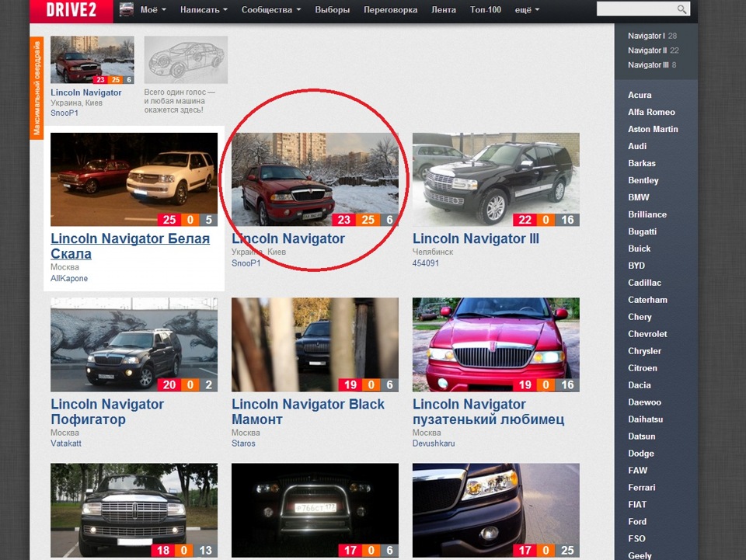Open Staros user profile
Image resolution: width=746 pixels, height=560 pixels.
click(x=243, y=443)
